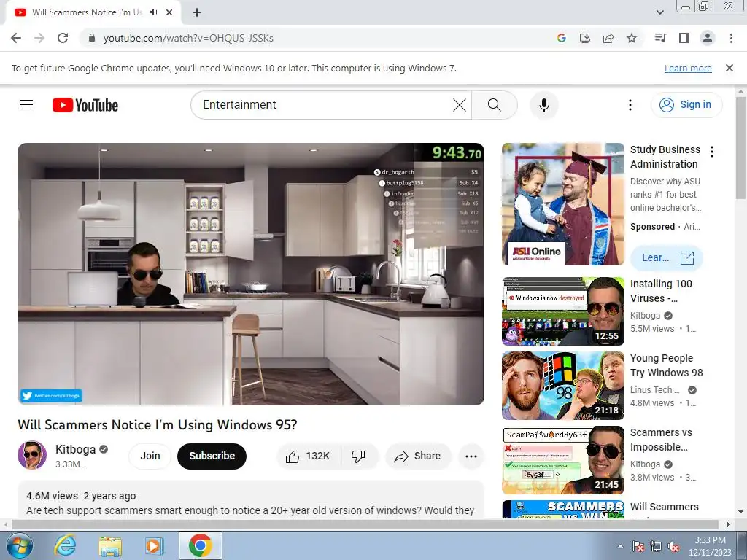Open Windows Media Player taskbar icon

point(154,545)
